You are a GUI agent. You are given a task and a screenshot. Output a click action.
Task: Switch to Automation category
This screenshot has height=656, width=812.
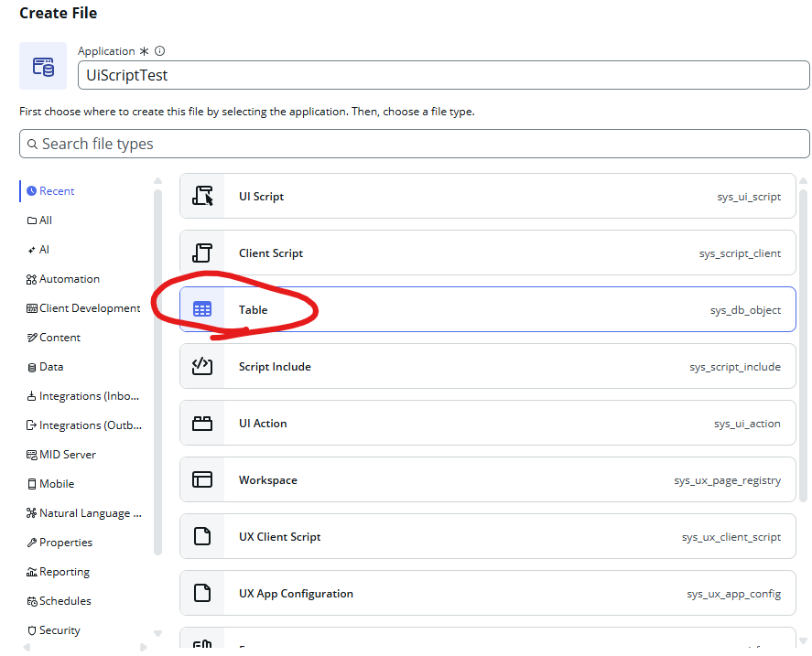(x=70, y=279)
